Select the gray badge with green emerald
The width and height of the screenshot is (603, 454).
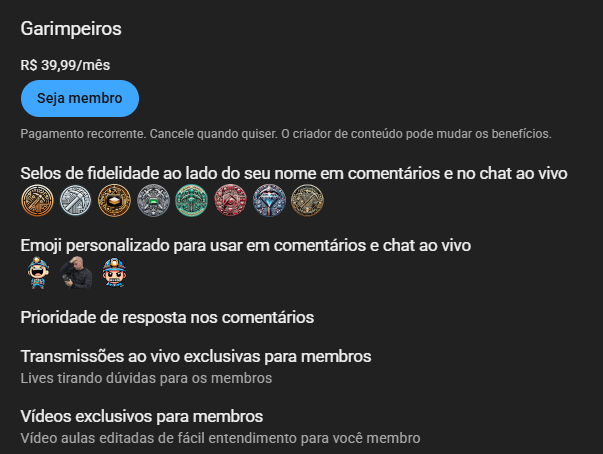[153, 200]
